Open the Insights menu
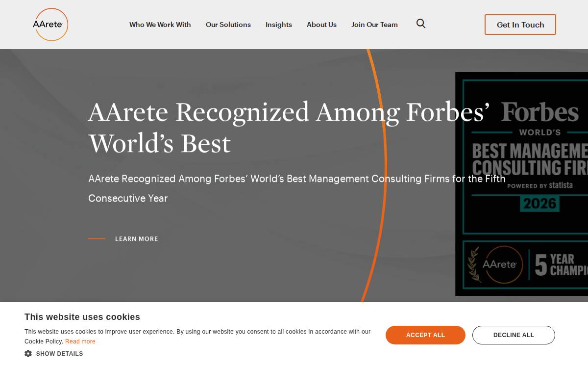This screenshot has height=368, width=588. [279, 25]
